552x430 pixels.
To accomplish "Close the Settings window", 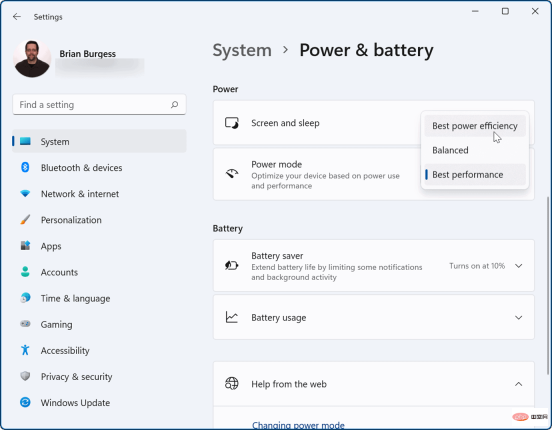I will point(535,11).
